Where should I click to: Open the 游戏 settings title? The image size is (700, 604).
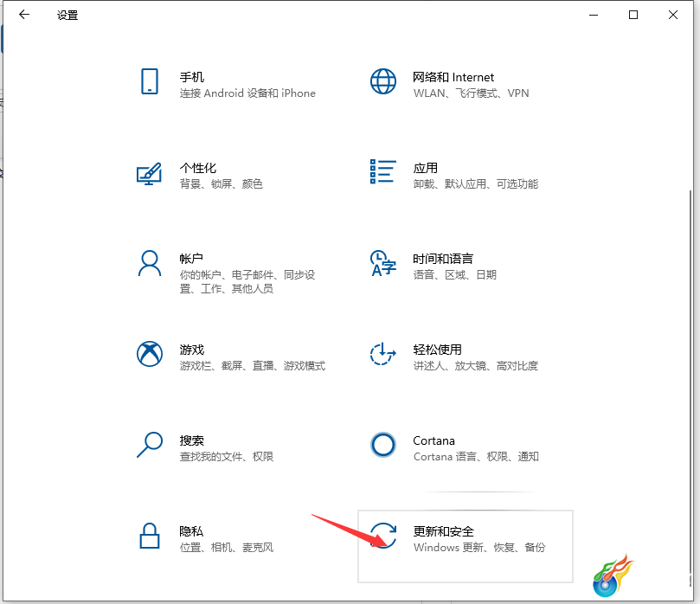pos(192,350)
